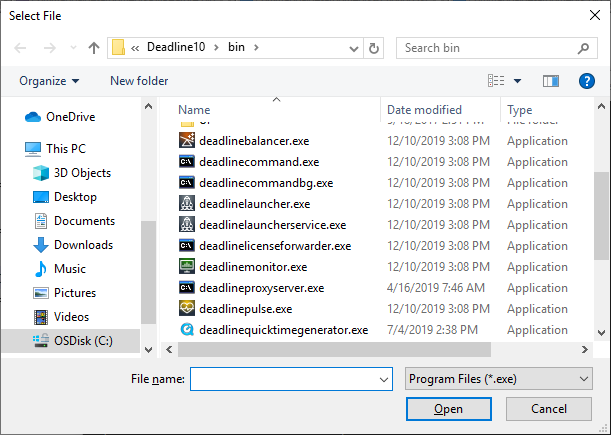
Task: Expand the chevron after bin in path
Action: [256, 48]
